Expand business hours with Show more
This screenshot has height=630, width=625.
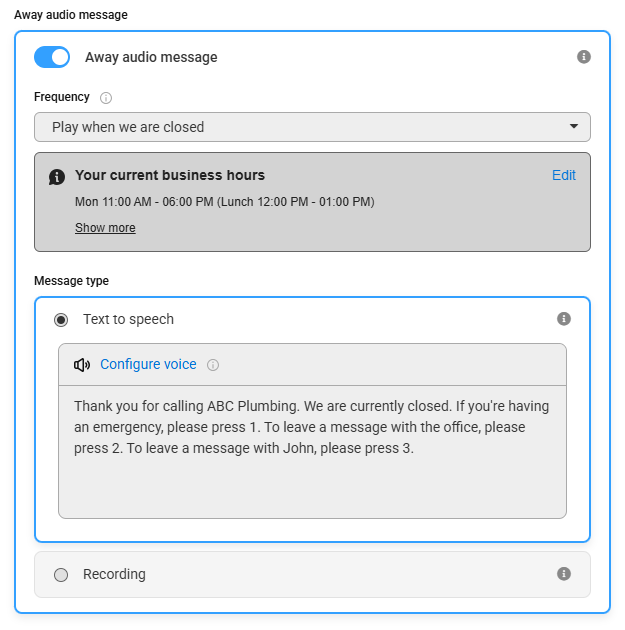tap(105, 228)
